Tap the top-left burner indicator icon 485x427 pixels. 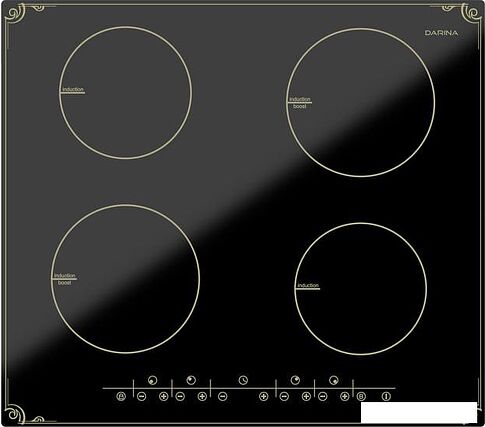[191, 380]
